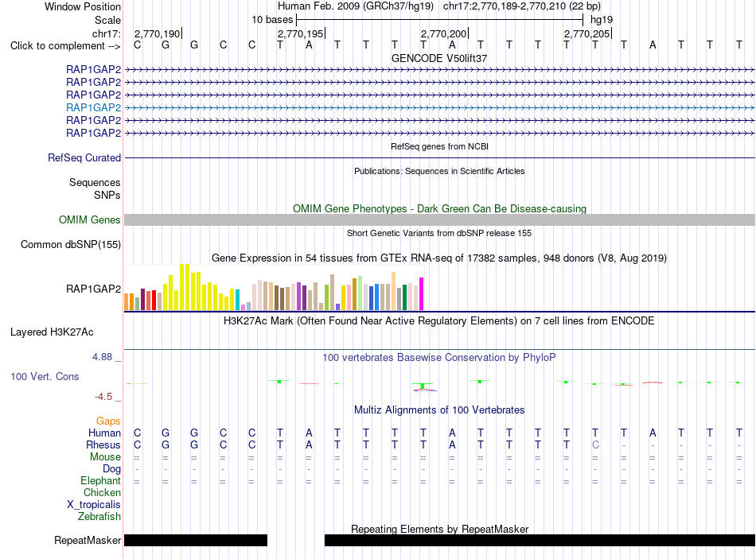Click the 4.88 upper scale value
The image size is (756, 559).
(x=102, y=357)
